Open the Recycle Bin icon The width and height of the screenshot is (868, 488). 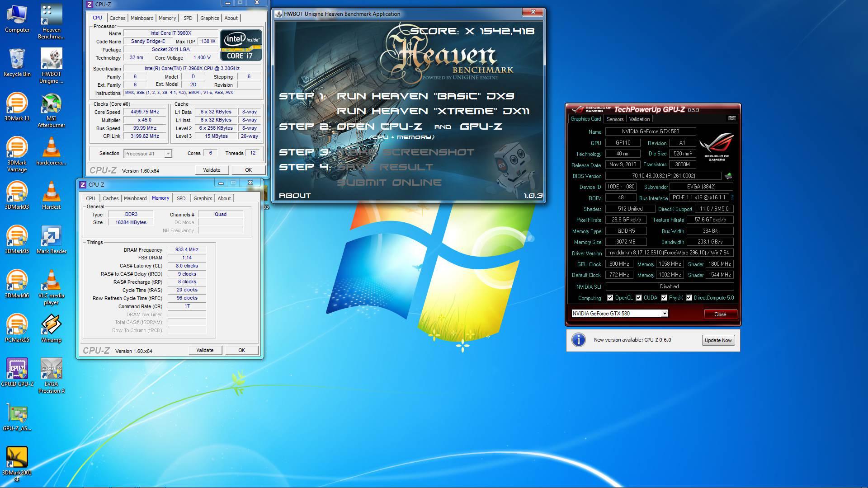pyautogui.click(x=17, y=62)
